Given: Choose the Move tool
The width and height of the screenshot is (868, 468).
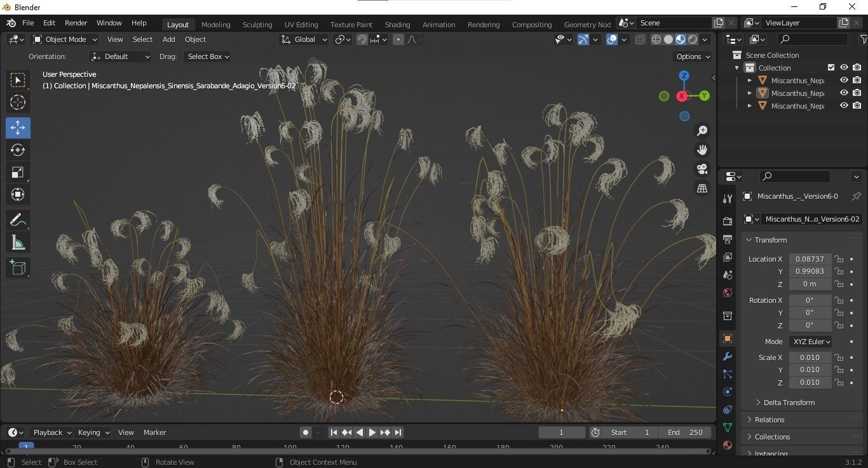Looking at the screenshot, I should (x=18, y=128).
